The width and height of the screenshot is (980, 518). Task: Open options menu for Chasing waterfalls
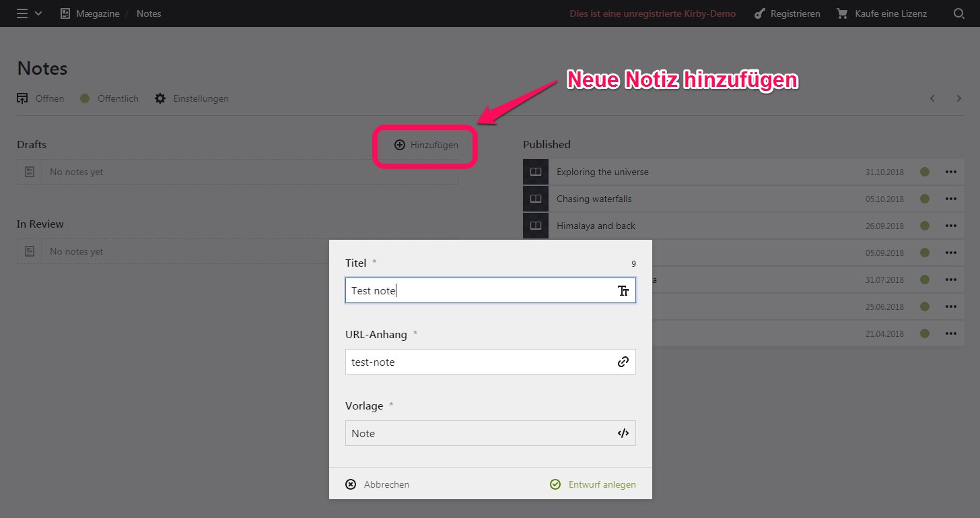pyautogui.click(x=950, y=199)
